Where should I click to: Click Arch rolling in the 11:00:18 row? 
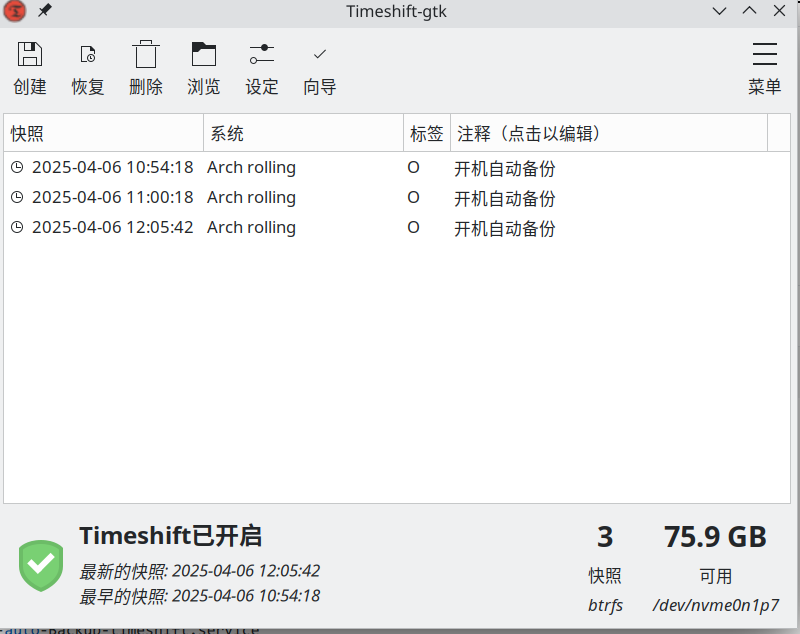(252, 198)
